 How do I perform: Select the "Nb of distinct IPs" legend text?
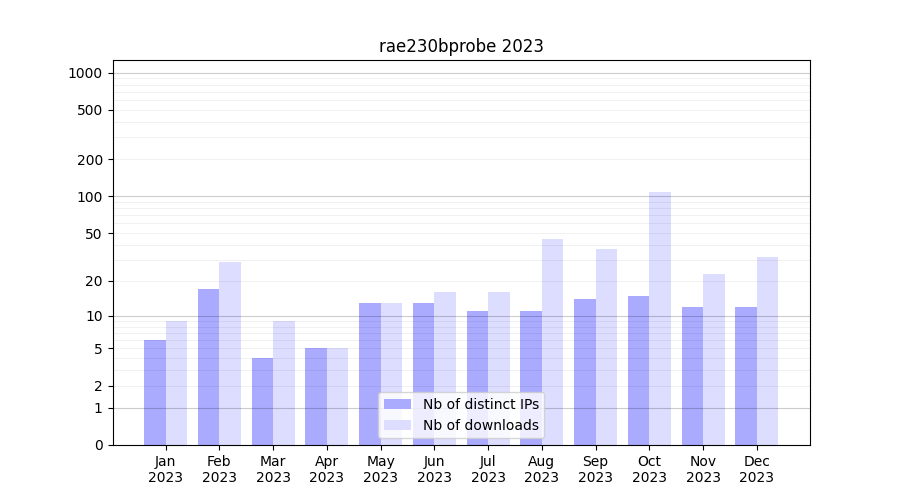[x=480, y=404]
